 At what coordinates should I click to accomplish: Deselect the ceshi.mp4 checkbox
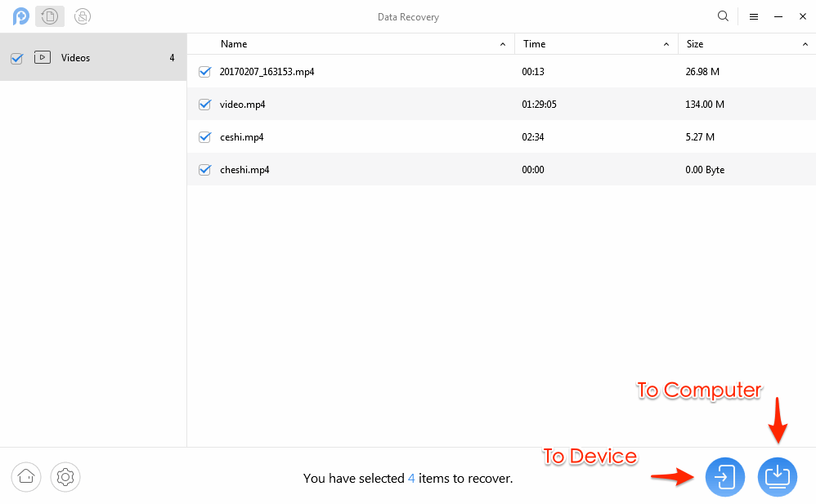[x=205, y=137]
